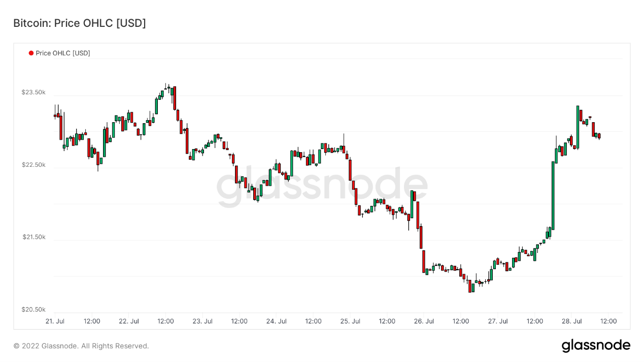Click the tallest green candle on 27 Jul

[553, 195]
